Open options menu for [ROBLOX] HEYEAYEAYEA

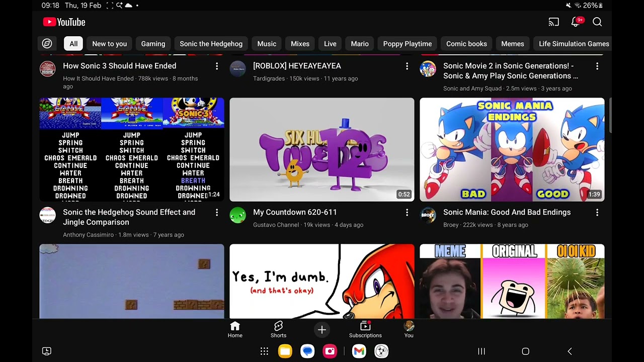click(x=407, y=66)
